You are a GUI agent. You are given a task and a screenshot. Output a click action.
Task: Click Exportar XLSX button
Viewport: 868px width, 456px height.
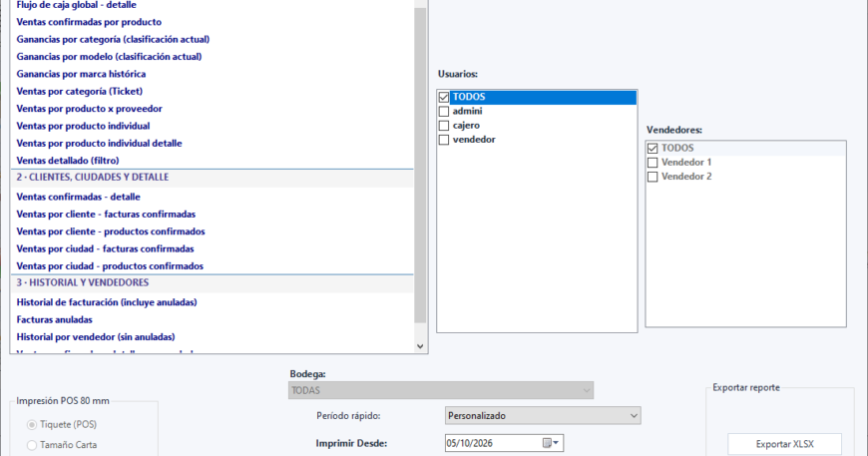coord(784,444)
